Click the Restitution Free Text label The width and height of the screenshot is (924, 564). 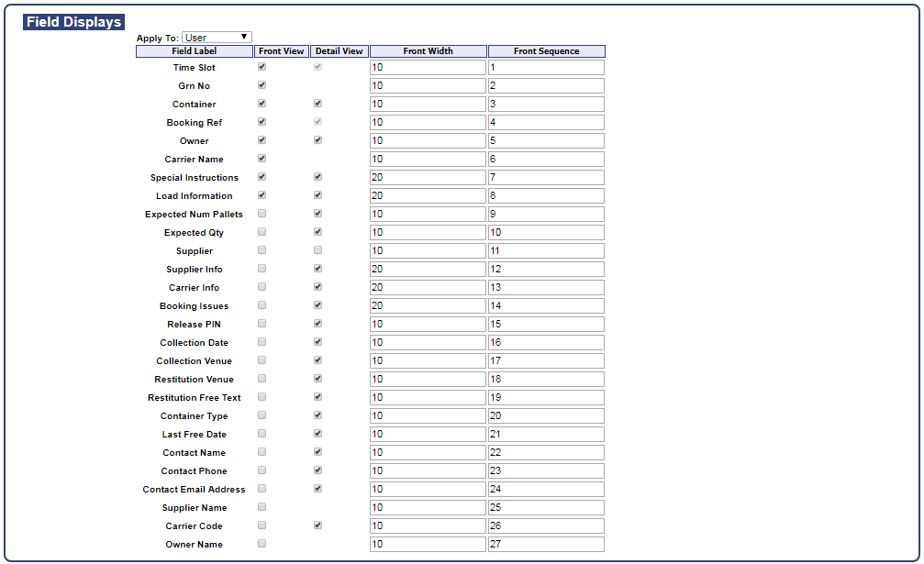point(194,397)
